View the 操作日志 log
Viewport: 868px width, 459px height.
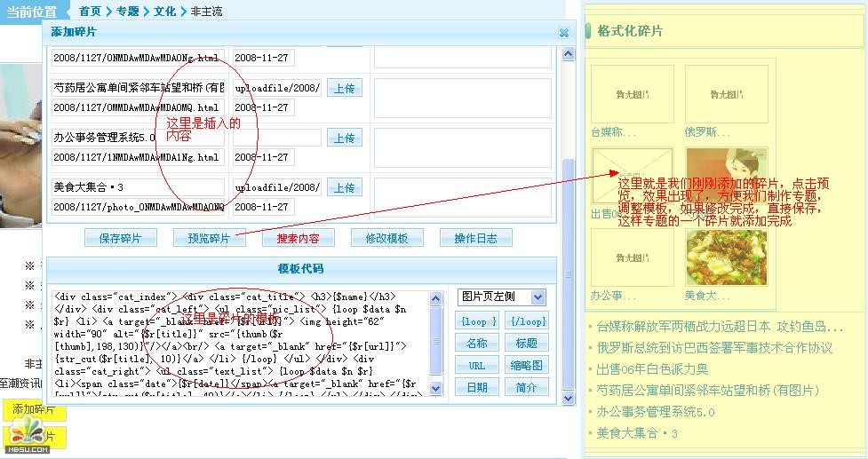(x=475, y=238)
